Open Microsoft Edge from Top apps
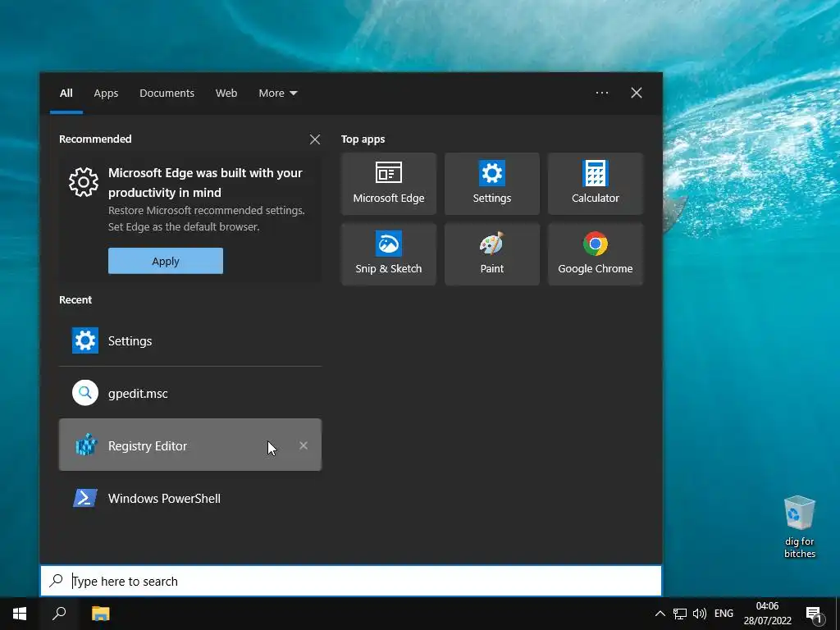This screenshot has height=630, width=840. coord(388,183)
